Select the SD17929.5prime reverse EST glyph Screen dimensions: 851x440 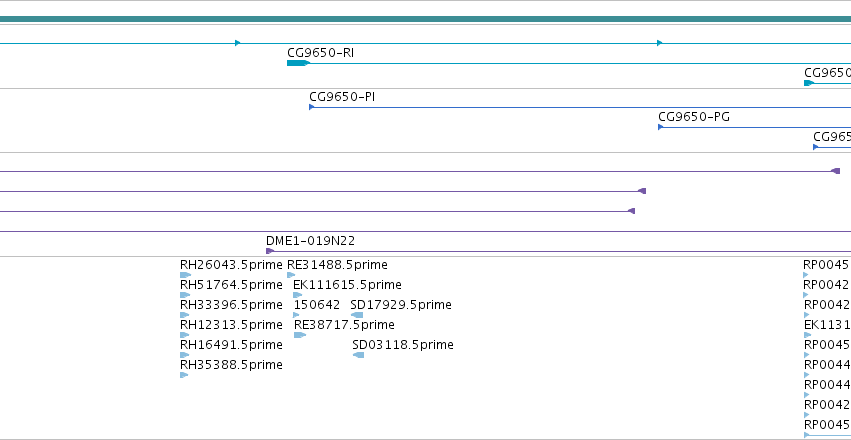click(357, 315)
